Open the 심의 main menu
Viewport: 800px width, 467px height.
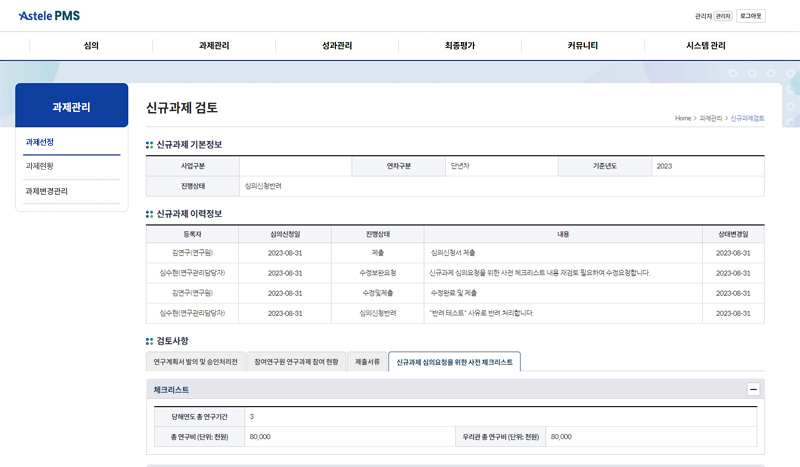point(91,45)
